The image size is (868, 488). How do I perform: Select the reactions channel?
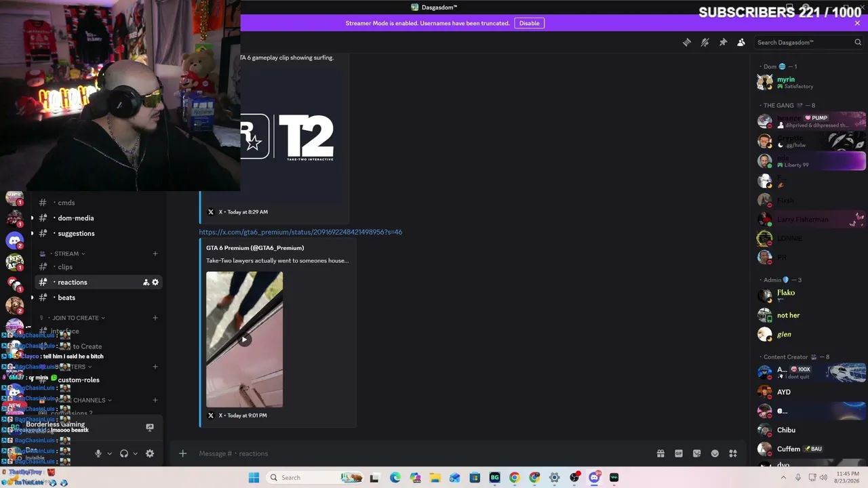pyautogui.click(x=73, y=282)
